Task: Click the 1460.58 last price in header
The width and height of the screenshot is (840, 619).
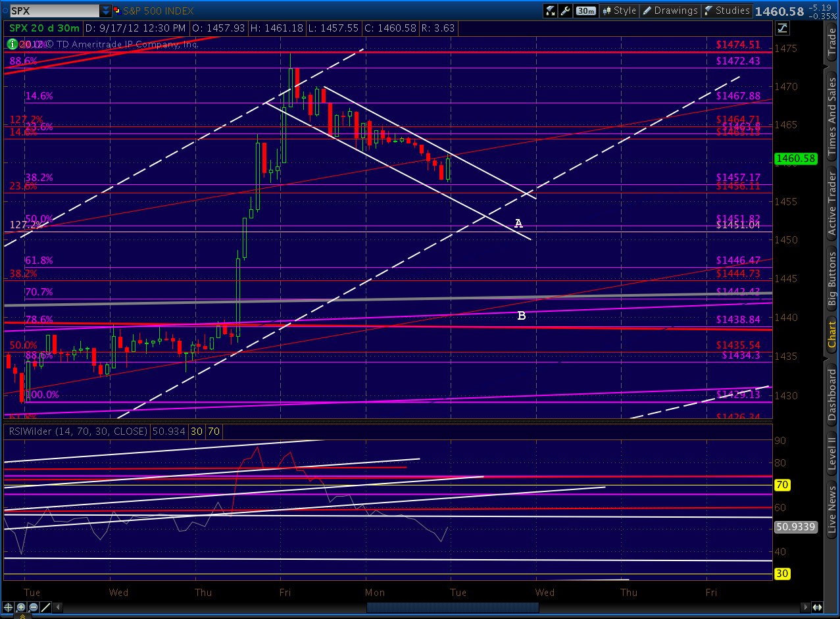Action: point(779,11)
